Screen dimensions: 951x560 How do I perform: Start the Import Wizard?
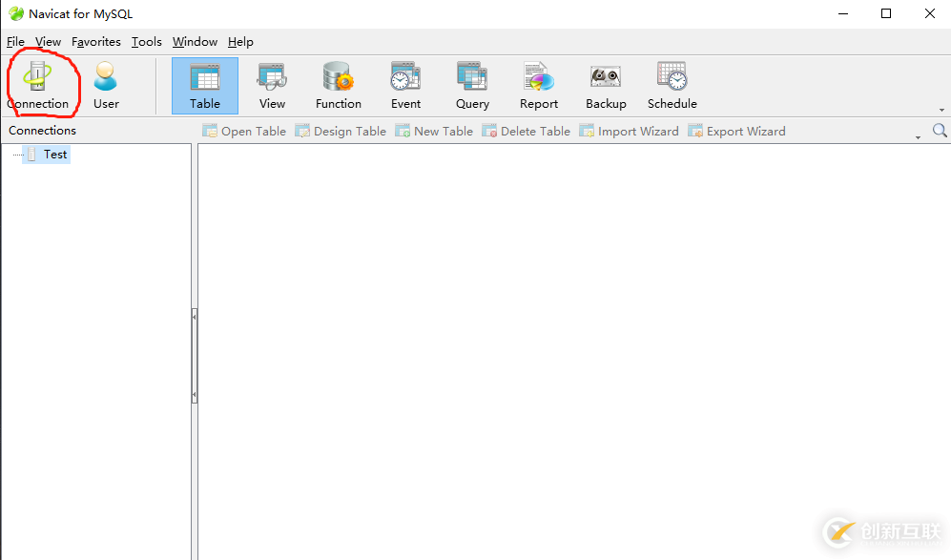(629, 131)
